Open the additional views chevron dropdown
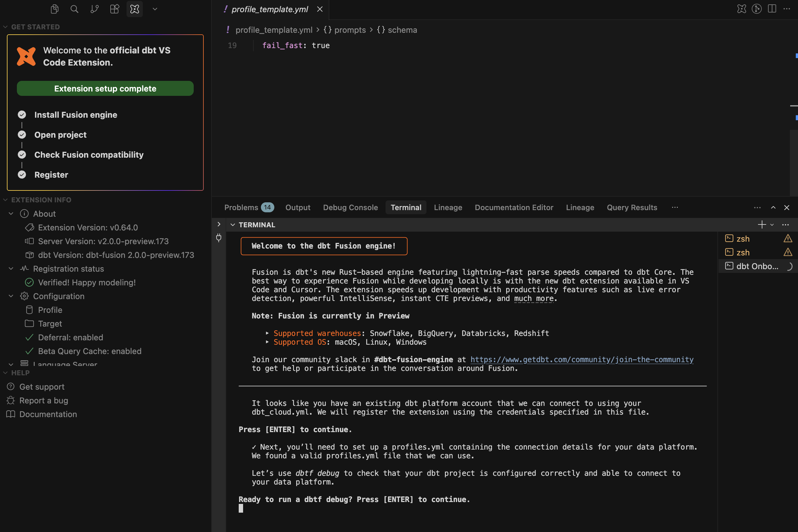798x532 pixels. tap(155, 9)
